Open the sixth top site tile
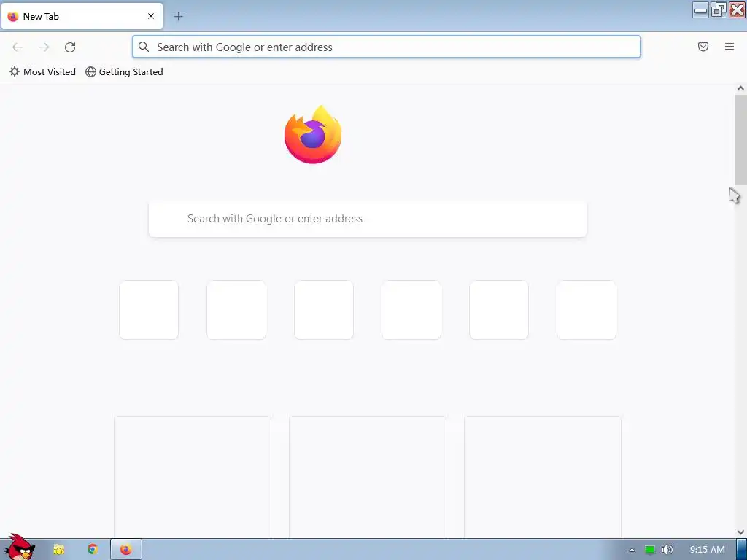 [x=587, y=310]
